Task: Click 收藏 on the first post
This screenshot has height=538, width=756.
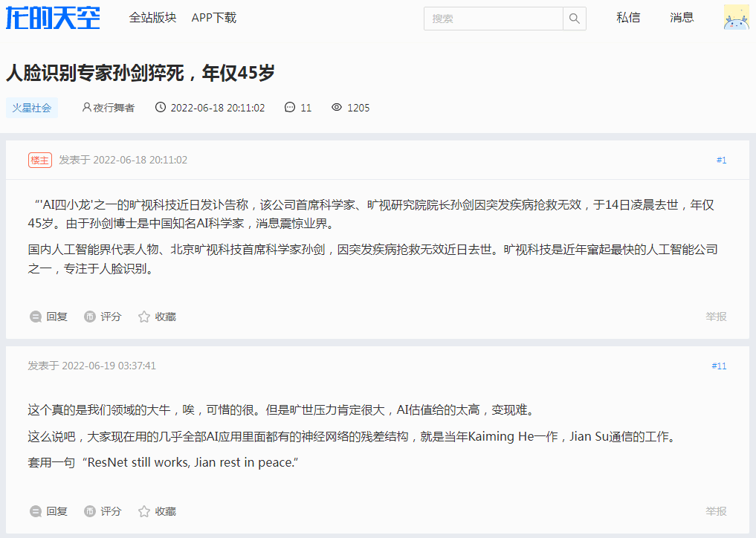Action: click(157, 317)
